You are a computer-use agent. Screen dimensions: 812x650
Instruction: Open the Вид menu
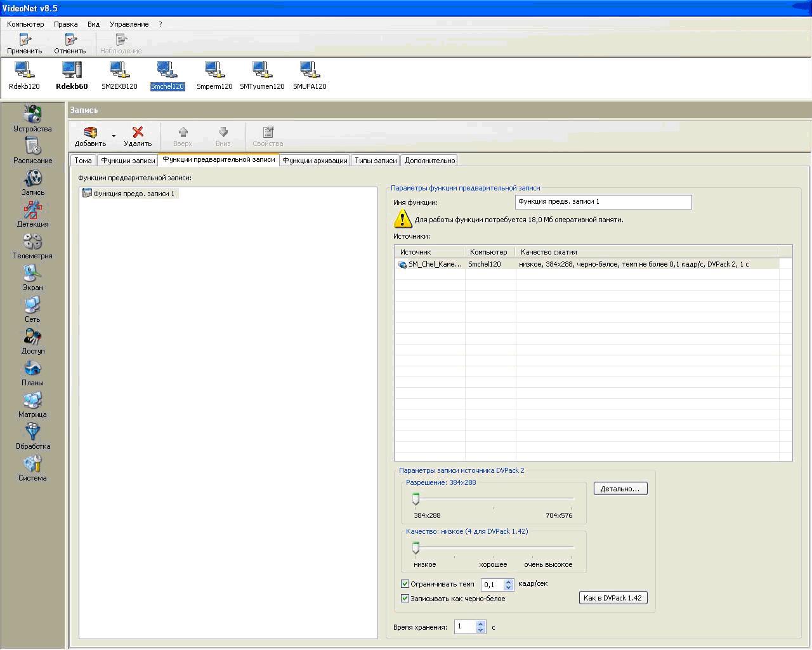(x=93, y=24)
